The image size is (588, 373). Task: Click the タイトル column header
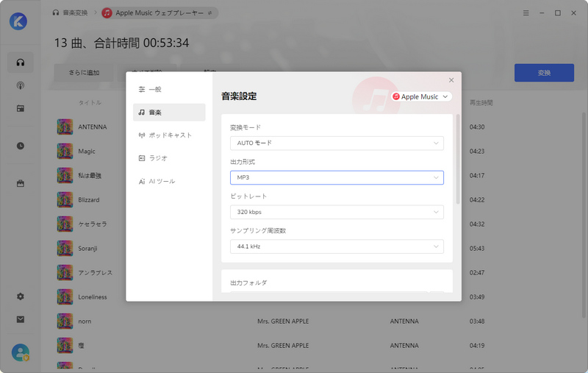pyautogui.click(x=90, y=103)
